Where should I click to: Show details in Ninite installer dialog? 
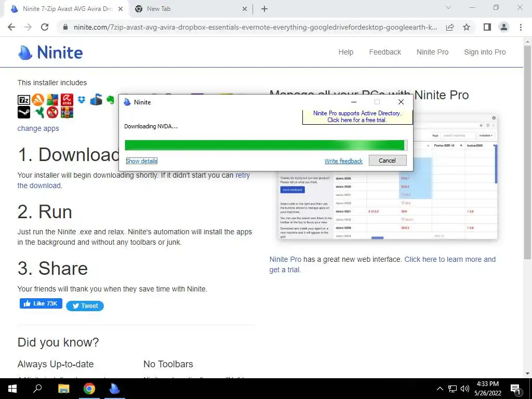(141, 161)
